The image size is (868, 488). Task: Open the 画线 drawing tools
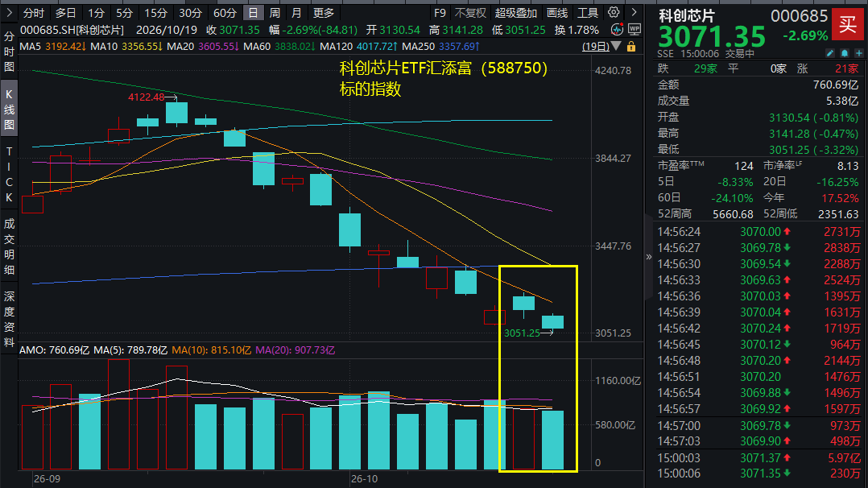pos(557,13)
